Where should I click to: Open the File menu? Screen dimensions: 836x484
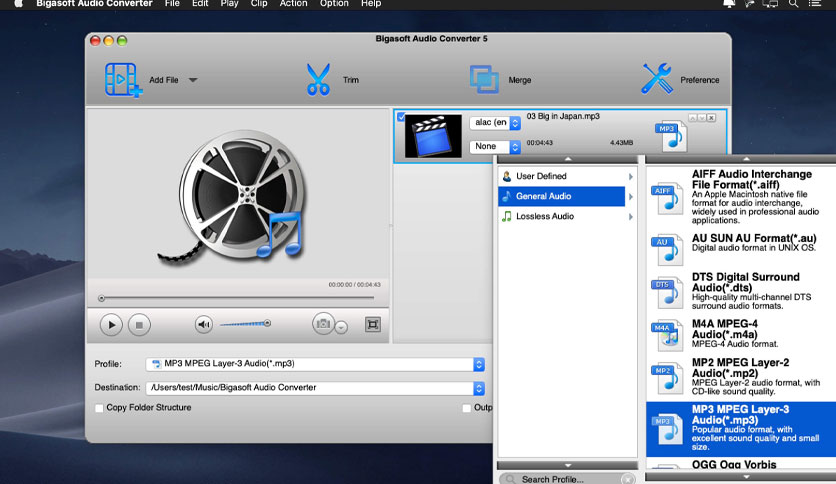coord(172,4)
